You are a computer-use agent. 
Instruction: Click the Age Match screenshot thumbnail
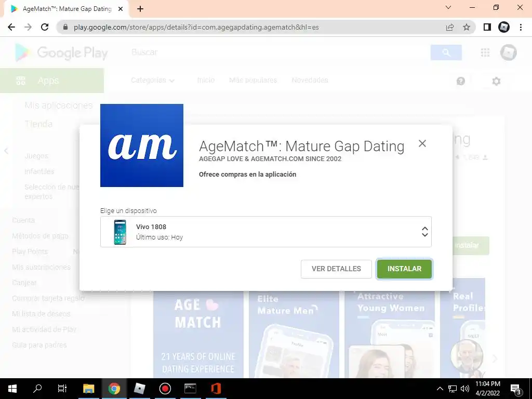(x=198, y=335)
